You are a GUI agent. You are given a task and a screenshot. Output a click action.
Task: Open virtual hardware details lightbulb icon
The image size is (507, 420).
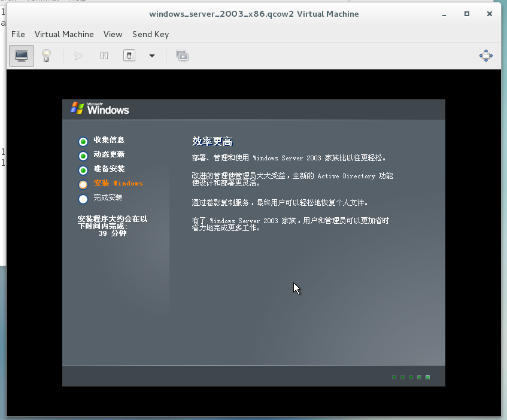(47, 56)
